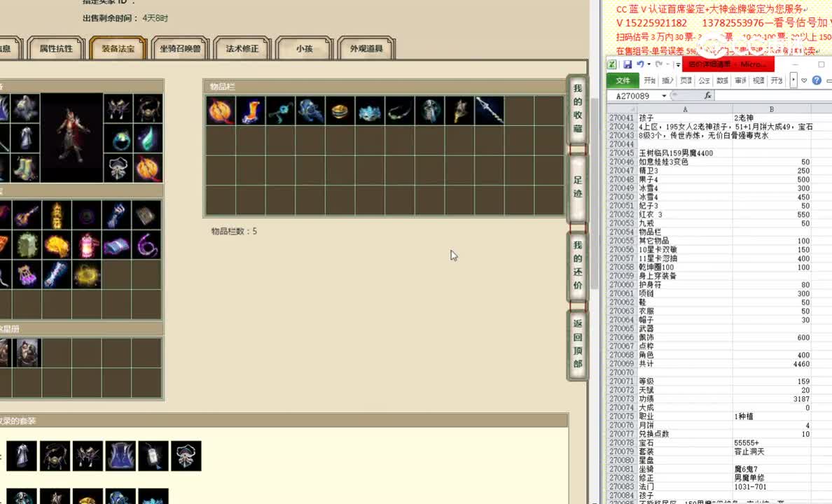Select the equipped boots icon

(x=25, y=167)
